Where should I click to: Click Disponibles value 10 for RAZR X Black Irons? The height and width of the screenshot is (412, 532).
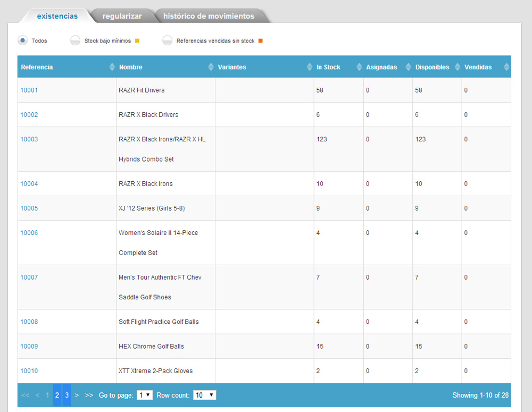click(x=419, y=184)
